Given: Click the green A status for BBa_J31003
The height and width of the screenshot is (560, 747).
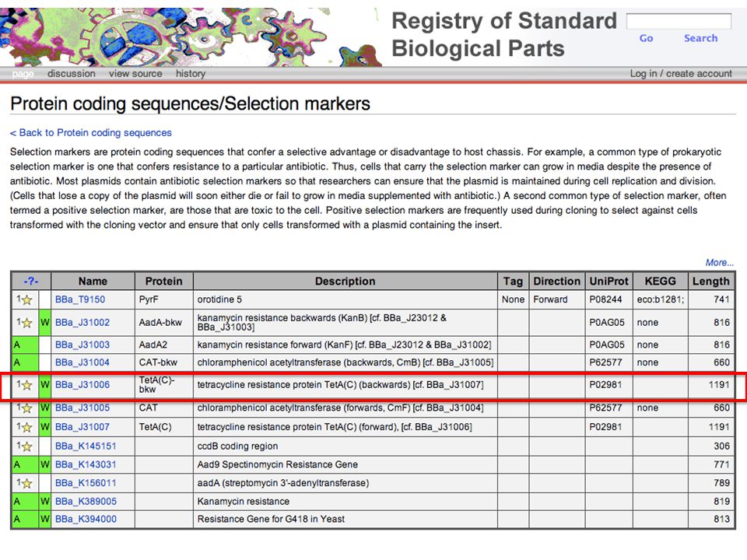Looking at the screenshot, I should (25, 345).
